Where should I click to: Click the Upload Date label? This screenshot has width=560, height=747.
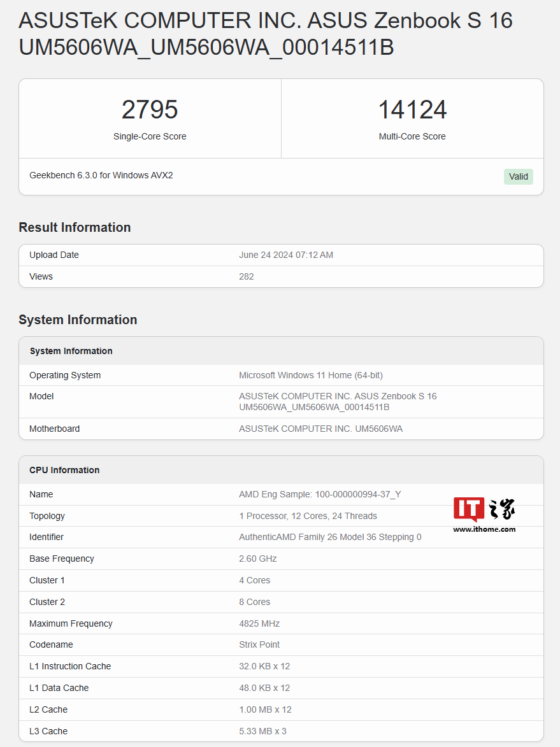[x=54, y=255]
